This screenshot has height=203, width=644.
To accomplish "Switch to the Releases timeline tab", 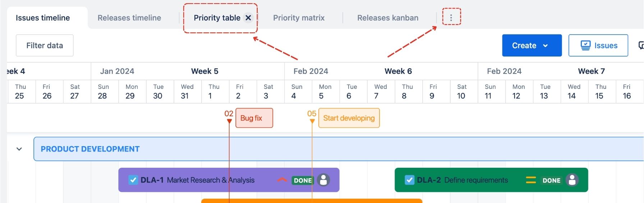I will [129, 18].
